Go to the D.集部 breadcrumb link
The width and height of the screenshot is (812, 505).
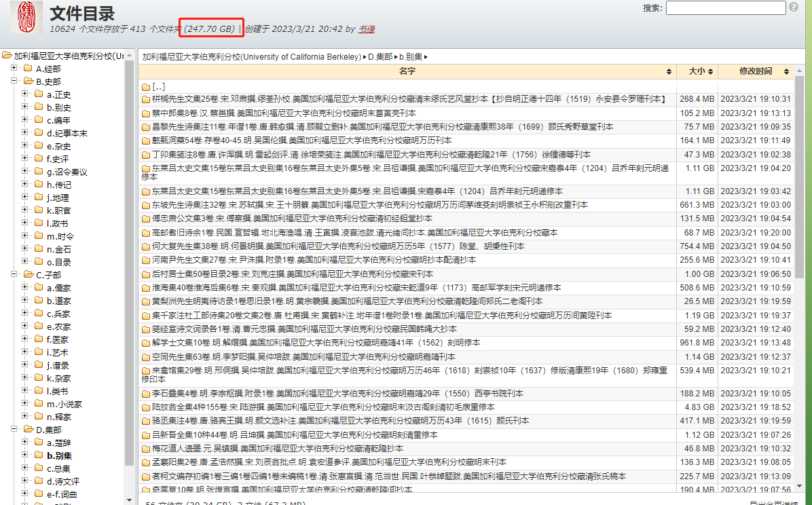tap(380, 57)
